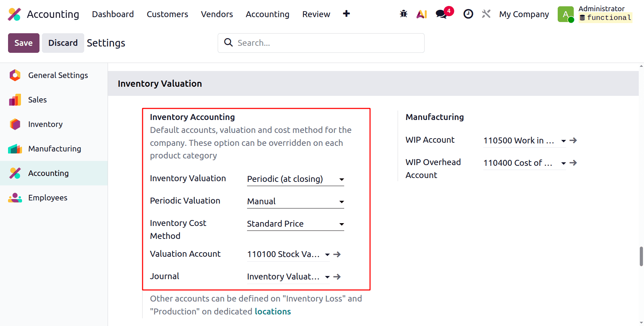This screenshot has width=644, height=326.
Task: Open the Vendors menu
Action: [217, 14]
